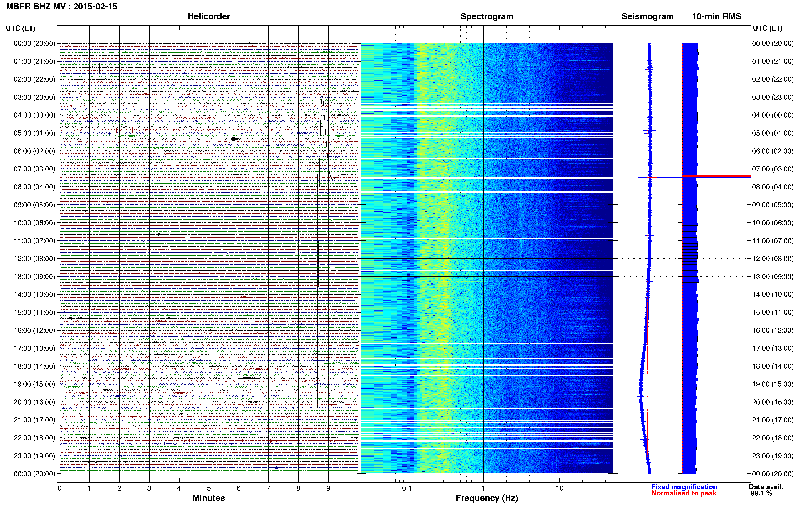Click the left '03:00 (23:00)' time label
812x508 pixels.
34,97
